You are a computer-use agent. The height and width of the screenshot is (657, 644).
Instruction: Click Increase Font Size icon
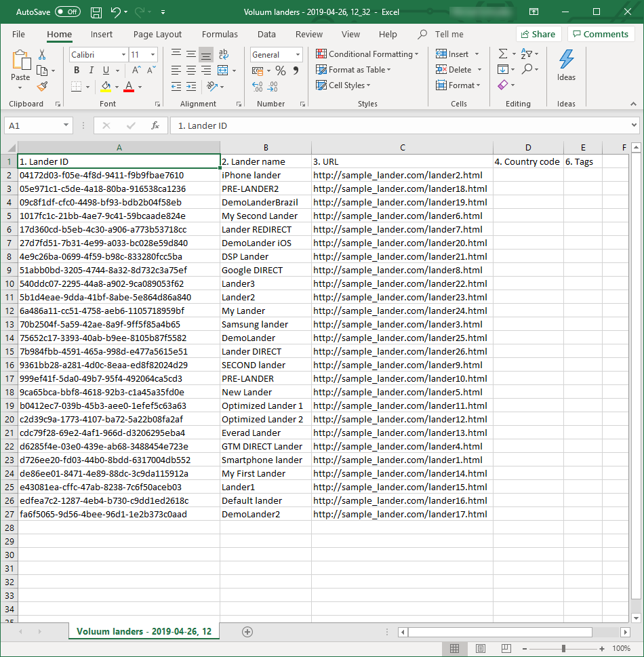point(136,71)
